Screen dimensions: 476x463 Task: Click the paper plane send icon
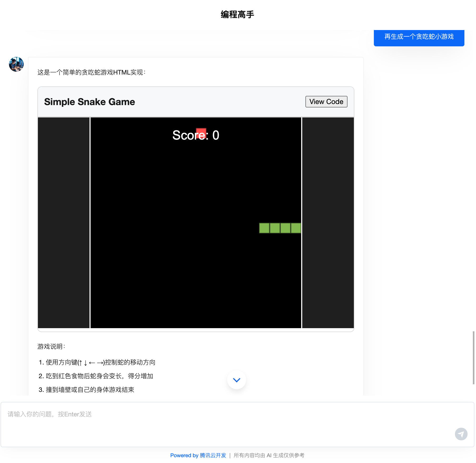coord(461,434)
